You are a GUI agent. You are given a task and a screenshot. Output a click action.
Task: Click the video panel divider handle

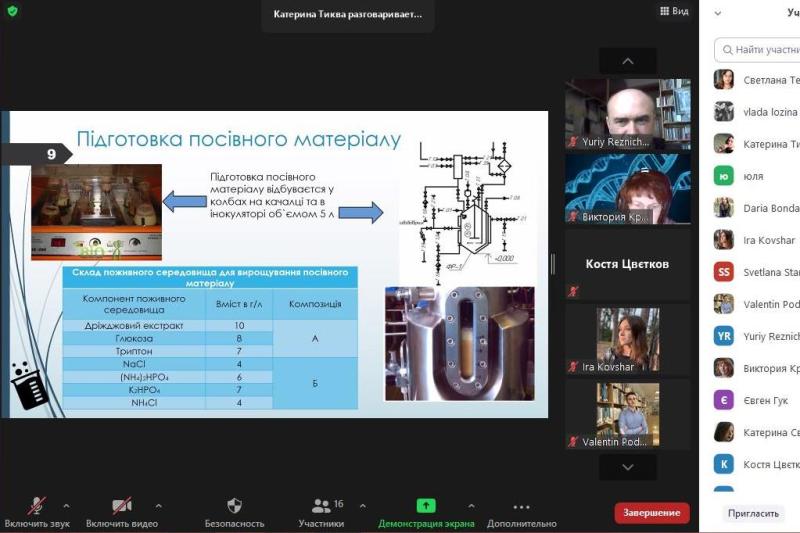[553, 264]
